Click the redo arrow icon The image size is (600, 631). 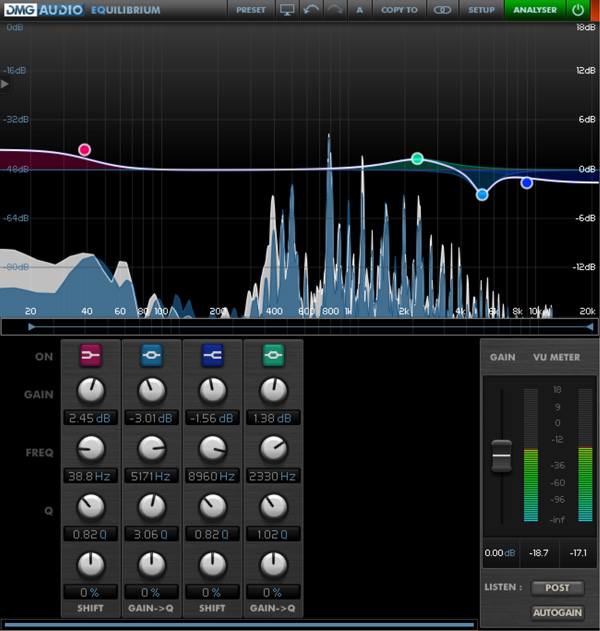[x=335, y=10]
